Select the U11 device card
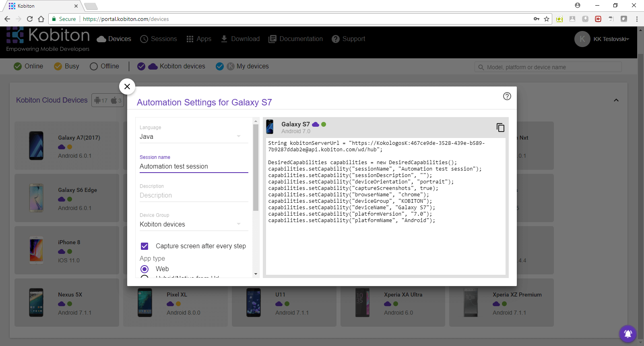 284,306
